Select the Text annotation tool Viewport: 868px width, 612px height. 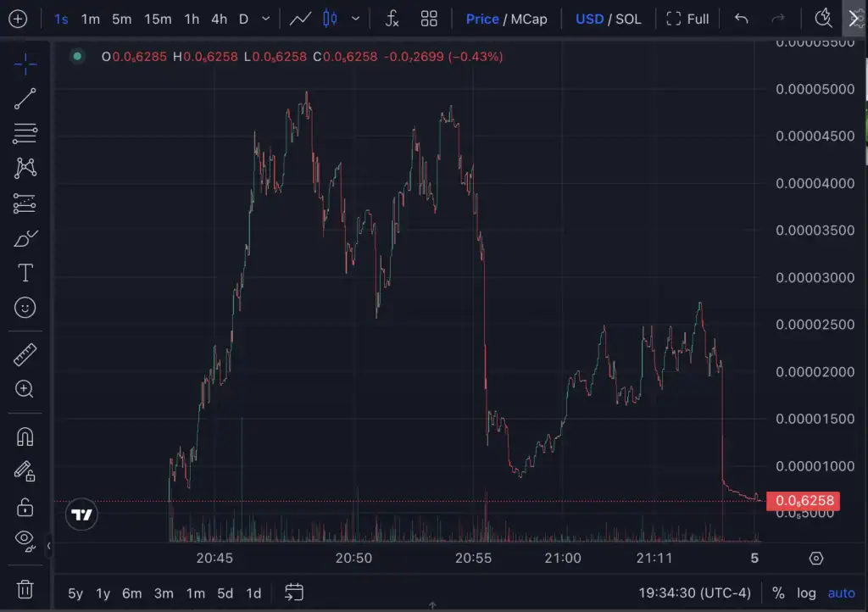[25, 273]
